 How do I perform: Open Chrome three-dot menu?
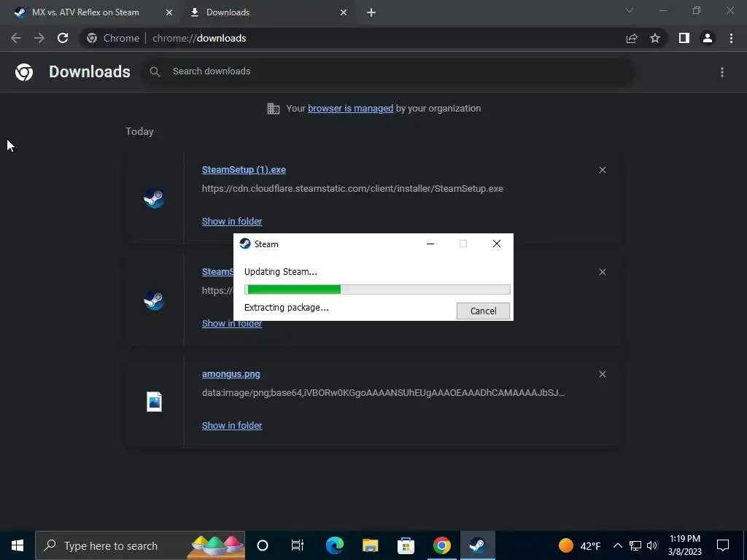[x=731, y=38]
